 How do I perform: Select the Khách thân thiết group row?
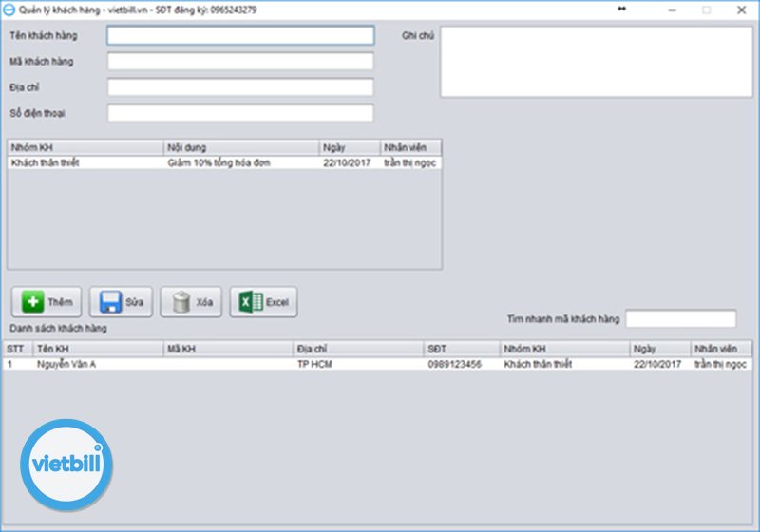pyautogui.click(x=224, y=163)
